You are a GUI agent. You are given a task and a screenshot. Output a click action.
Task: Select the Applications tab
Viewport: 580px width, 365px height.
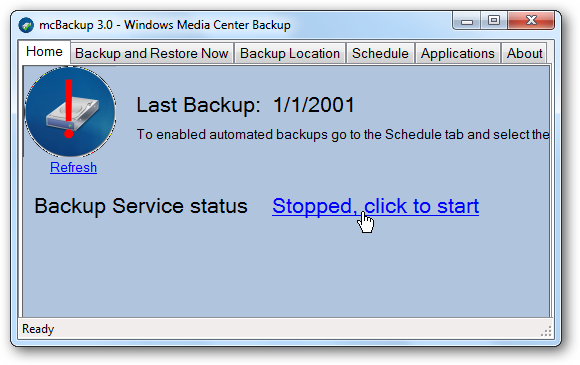458,54
